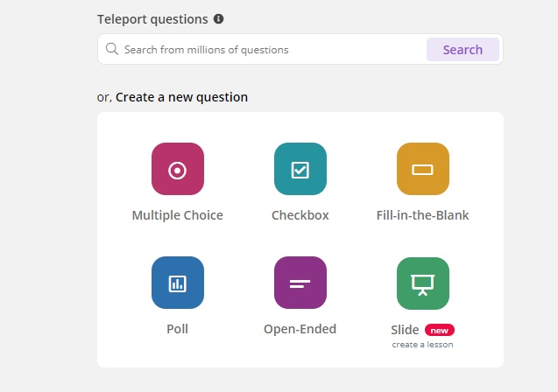This screenshot has width=558, height=392.
Task: Click the Fill-in-the-Blank text label
Action: [x=423, y=215]
